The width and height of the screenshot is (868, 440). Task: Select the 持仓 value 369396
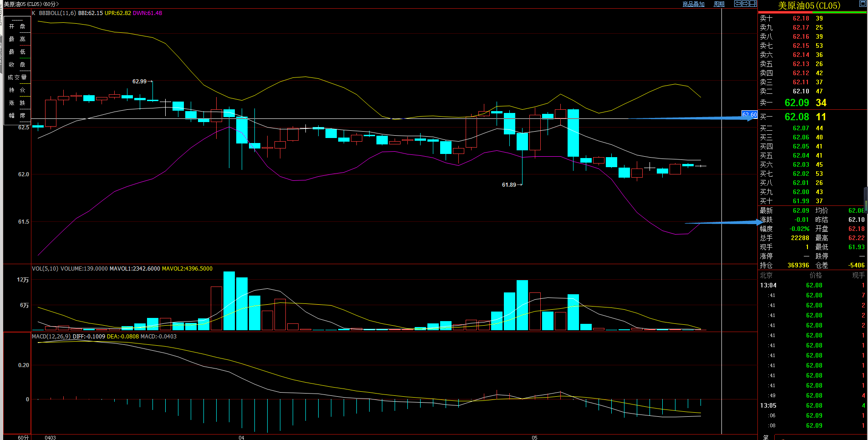798,265
